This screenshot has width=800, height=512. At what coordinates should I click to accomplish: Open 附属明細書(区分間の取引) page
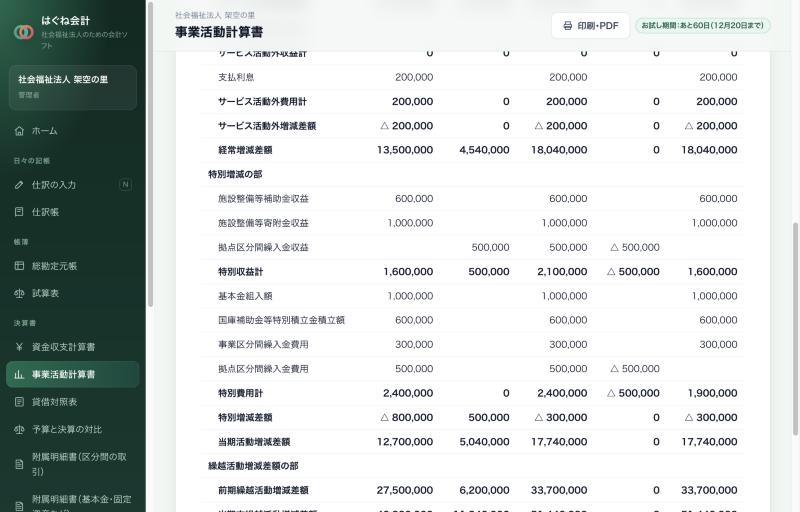pos(72,464)
